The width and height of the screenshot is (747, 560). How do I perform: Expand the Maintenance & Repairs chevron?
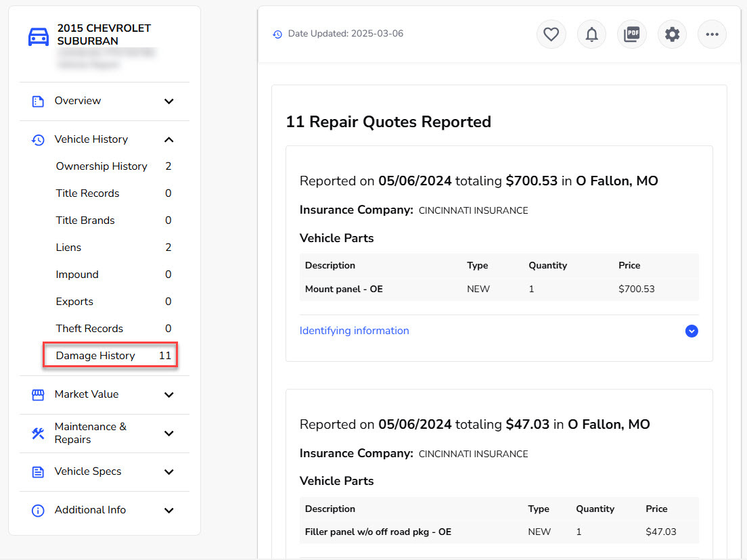[x=168, y=434]
